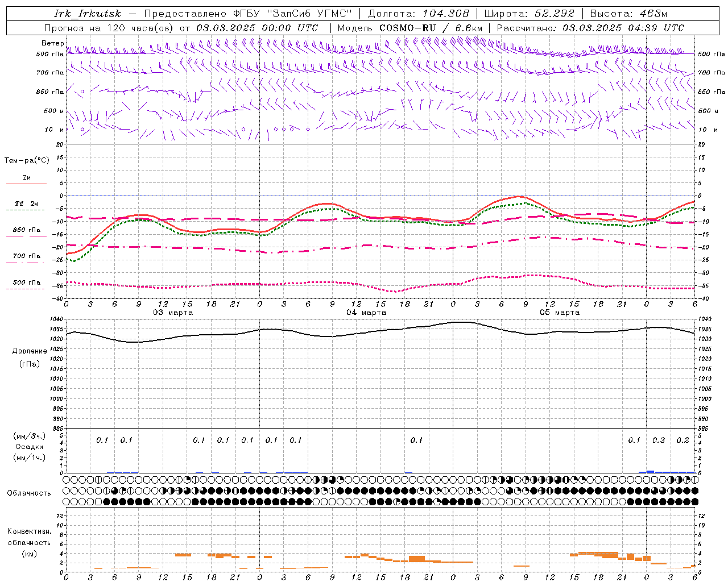Click the Широта: 52.292 value
Image resolution: width=728 pixels, height=582 pixels.
coord(530,14)
